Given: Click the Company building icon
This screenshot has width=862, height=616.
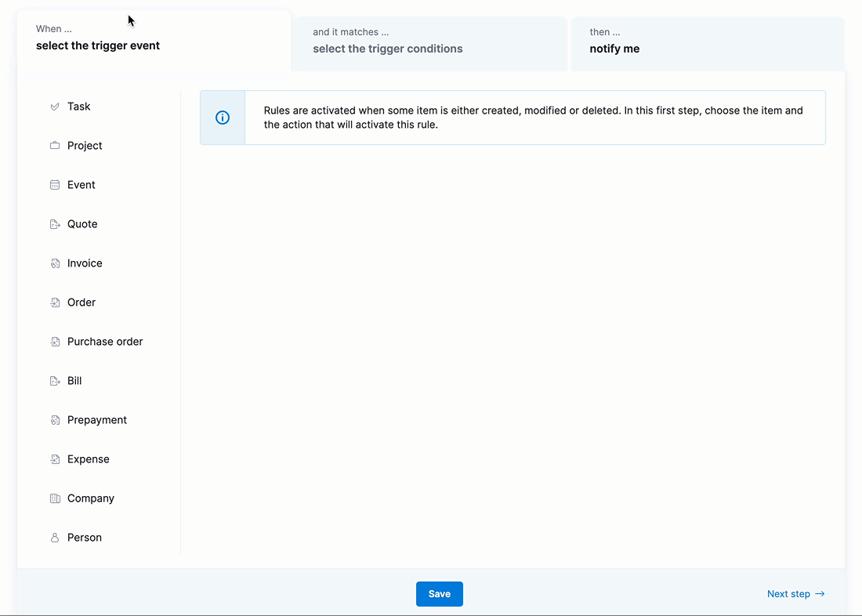Looking at the screenshot, I should (x=54, y=498).
